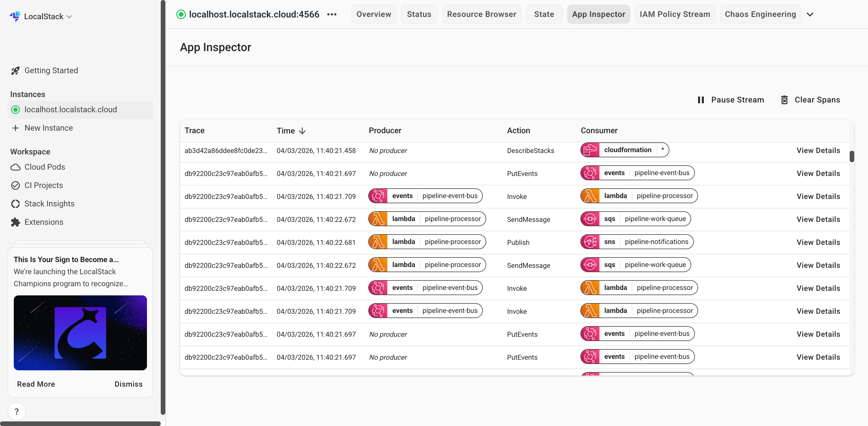This screenshot has height=426, width=868.
Task: Expand the LocalStack workspace dropdown
Action: [x=70, y=16]
